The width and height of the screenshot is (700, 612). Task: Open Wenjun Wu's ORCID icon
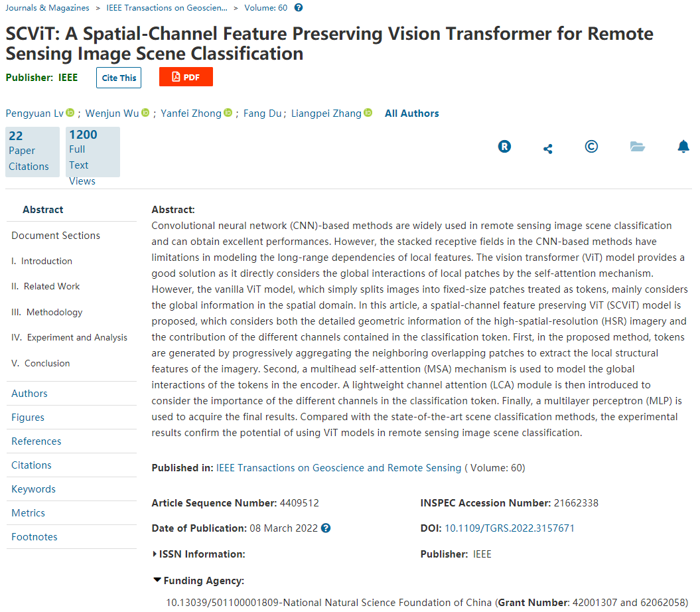click(x=145, y=114)
